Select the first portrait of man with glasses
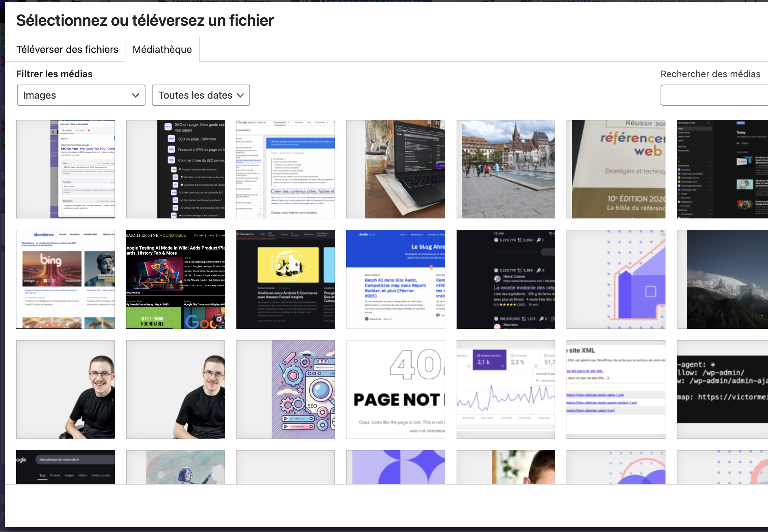The width and height of the screenshot is (768, 532). [x=66, y=389]
